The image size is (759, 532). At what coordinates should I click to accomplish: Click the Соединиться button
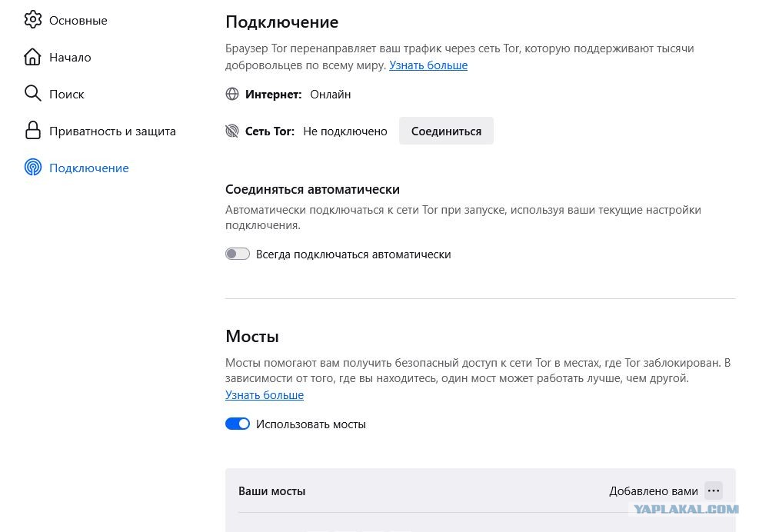click(x=446, y=131)
